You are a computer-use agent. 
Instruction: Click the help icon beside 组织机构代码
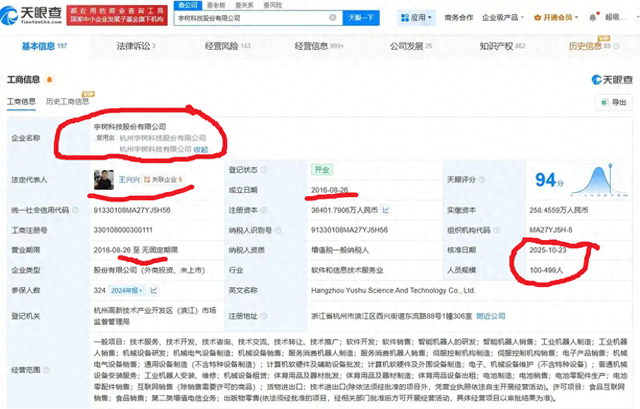[497, 230]
